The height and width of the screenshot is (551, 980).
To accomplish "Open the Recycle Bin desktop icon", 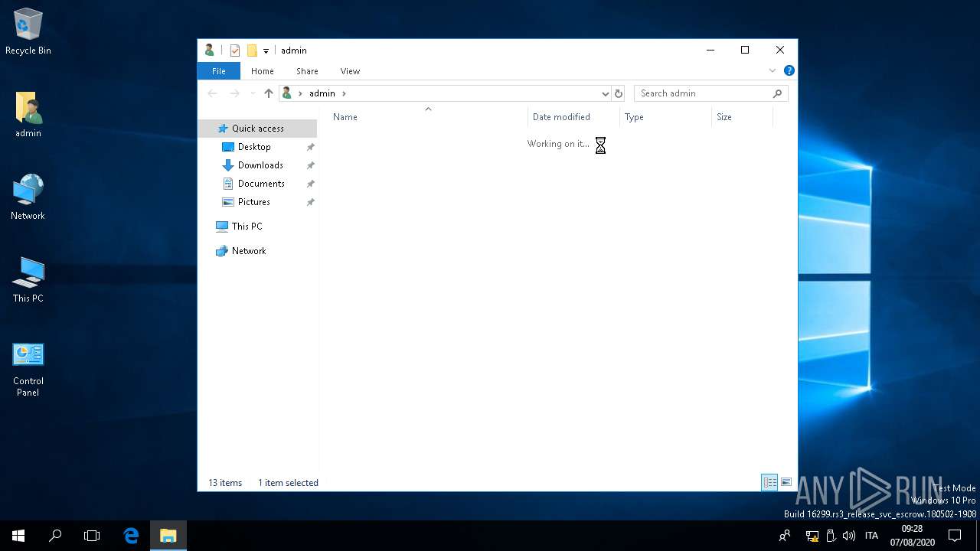I will (28, 31).
